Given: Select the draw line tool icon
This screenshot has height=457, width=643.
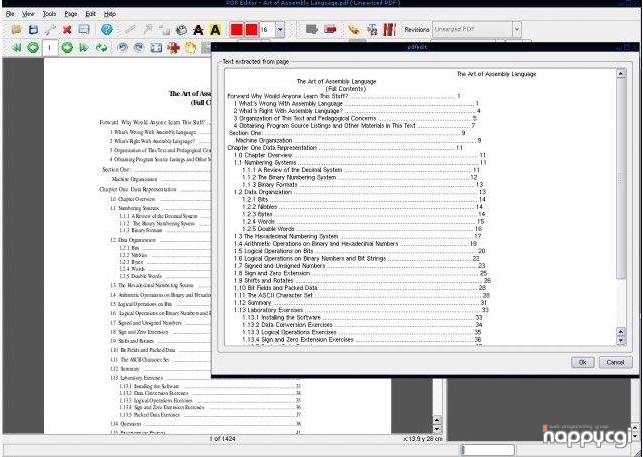Looking at the screenshot, I should (130, 30).
